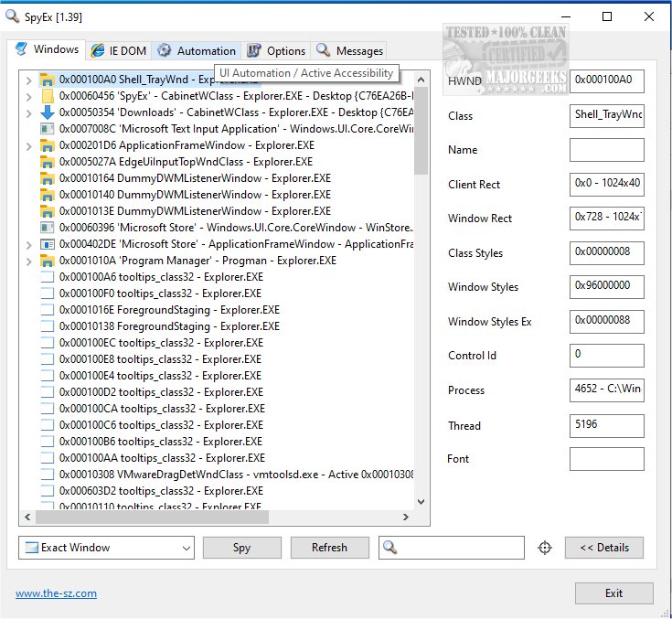This screenshot has height=619, width=672.
Task: Click the monitor icon in Exact Window combo
Action: [32, 548]
